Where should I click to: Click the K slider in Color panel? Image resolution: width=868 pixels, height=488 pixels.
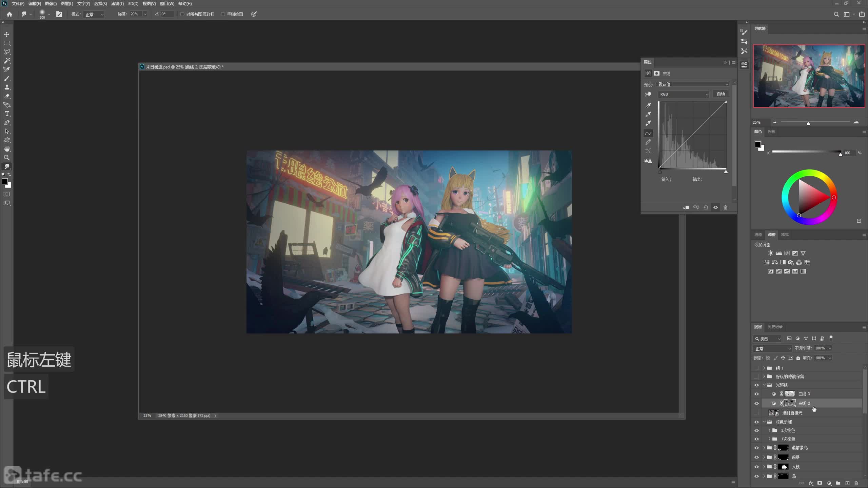click(807, 152)
